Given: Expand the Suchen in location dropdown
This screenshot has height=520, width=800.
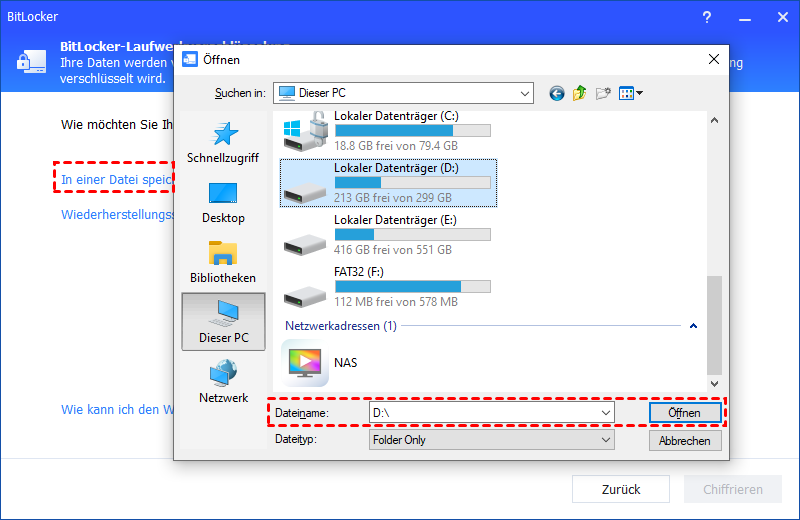Looking at the screenshot, I should click(x=524, y=93).
